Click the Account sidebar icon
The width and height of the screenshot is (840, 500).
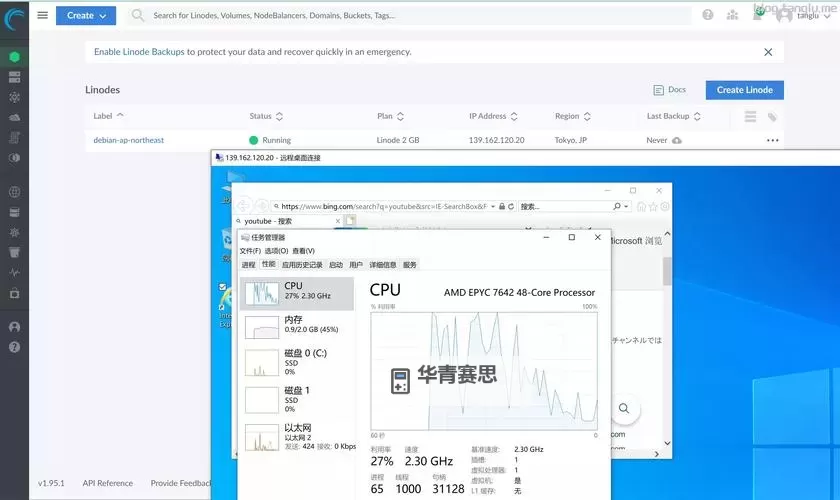[x=14, y=327]
